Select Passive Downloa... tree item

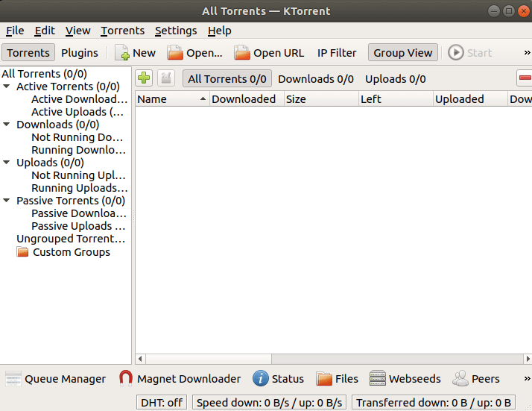(79, 213)
